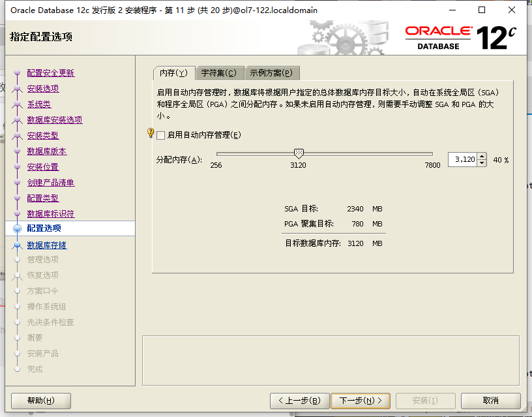532x417 pixels.
Task: Click the step indicator icon beside 数据库存储
Action: [x=16, y=245]
